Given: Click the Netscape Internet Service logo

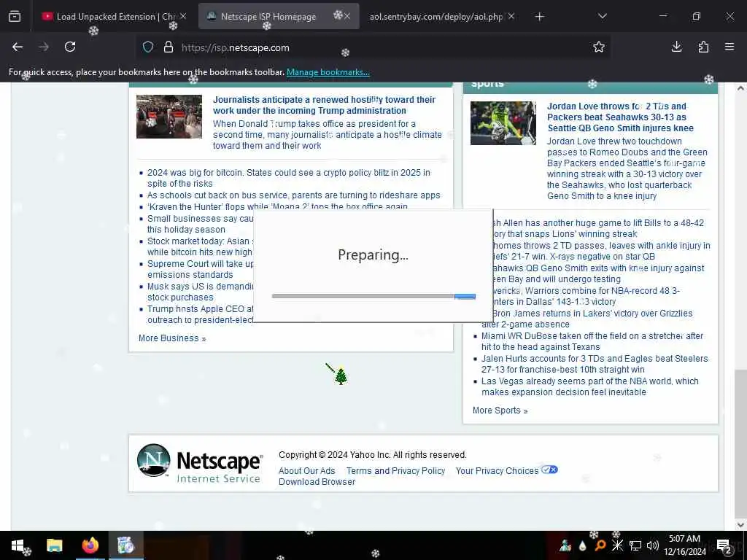Looking at the screenshot, I should pos(199,463).
